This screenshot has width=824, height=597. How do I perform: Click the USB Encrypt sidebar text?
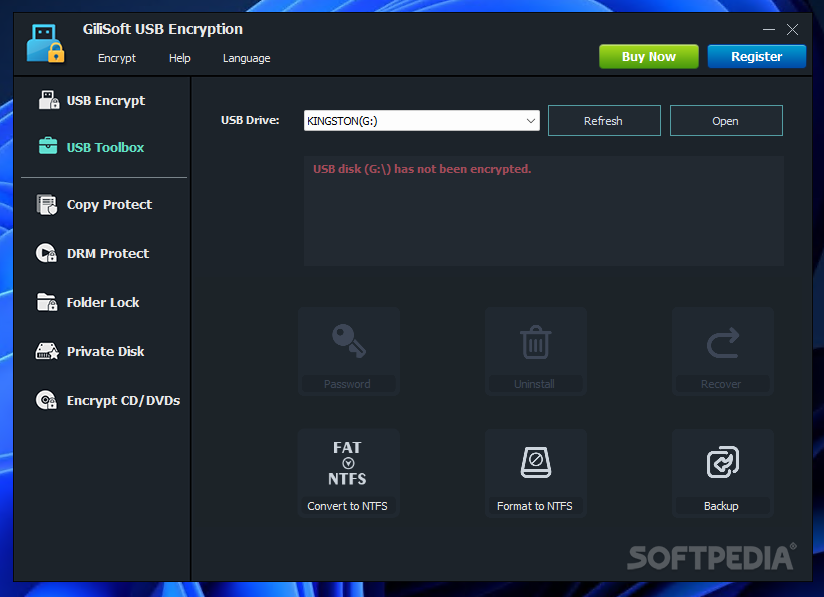(106, 100)
